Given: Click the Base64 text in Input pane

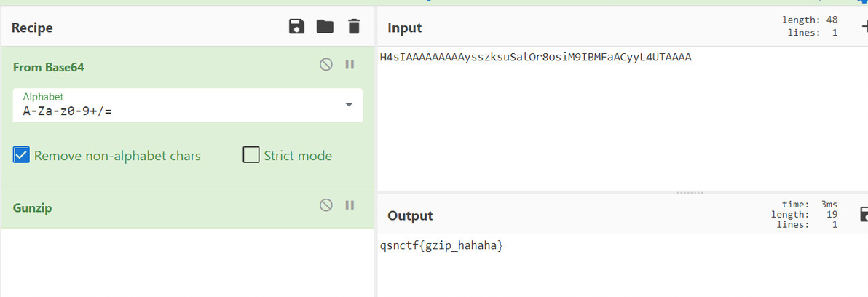Looking at the screenshot, I should 535,57.
